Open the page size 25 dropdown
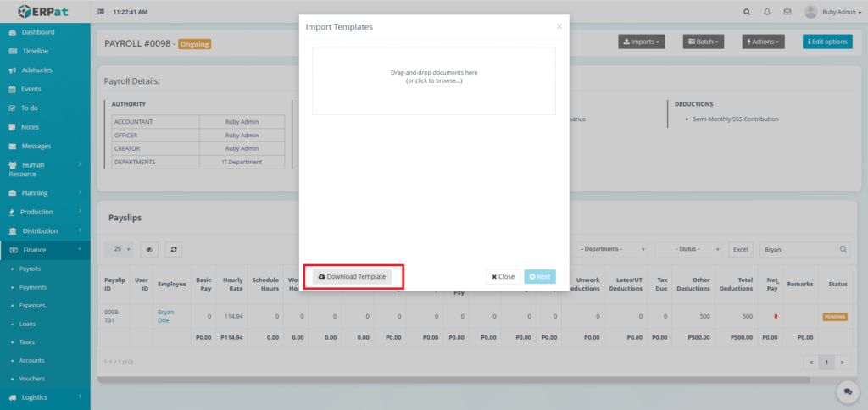Screen dimensions: 868x410 point(119,250)
